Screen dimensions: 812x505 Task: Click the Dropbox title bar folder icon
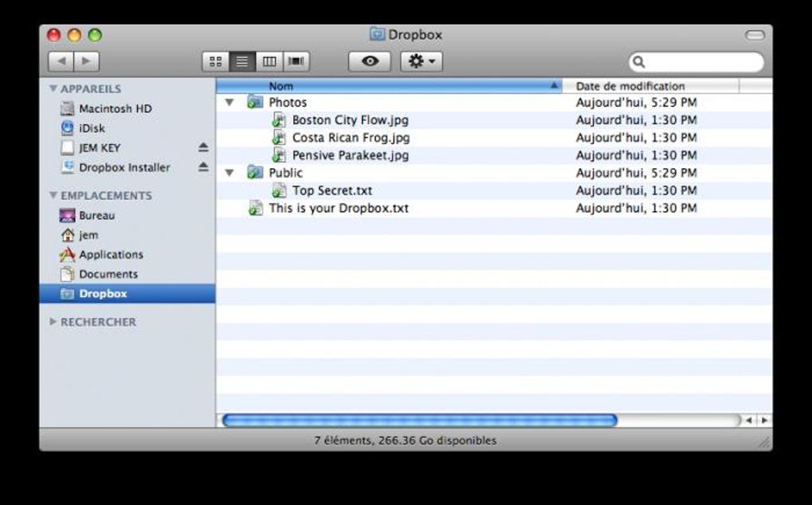coord(377,35)
